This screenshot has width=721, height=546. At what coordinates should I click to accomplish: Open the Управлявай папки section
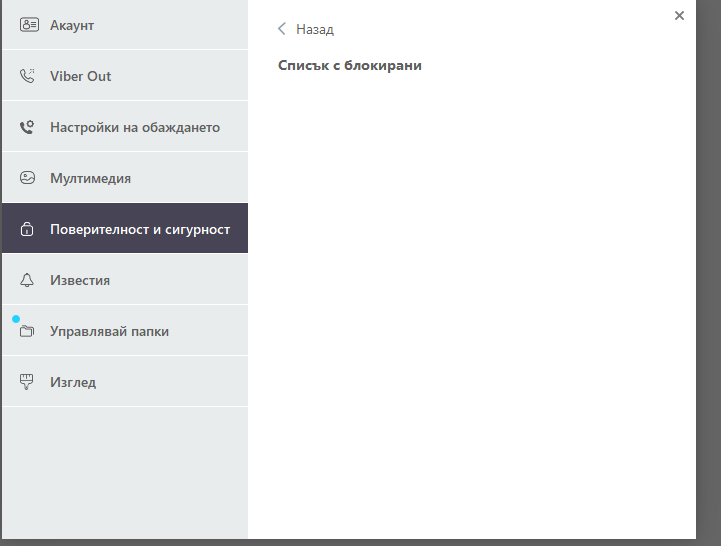(x=110, y=331)
